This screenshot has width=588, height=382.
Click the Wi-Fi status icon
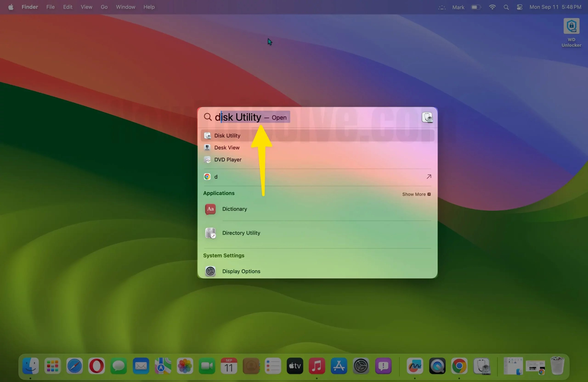(492, 7)
